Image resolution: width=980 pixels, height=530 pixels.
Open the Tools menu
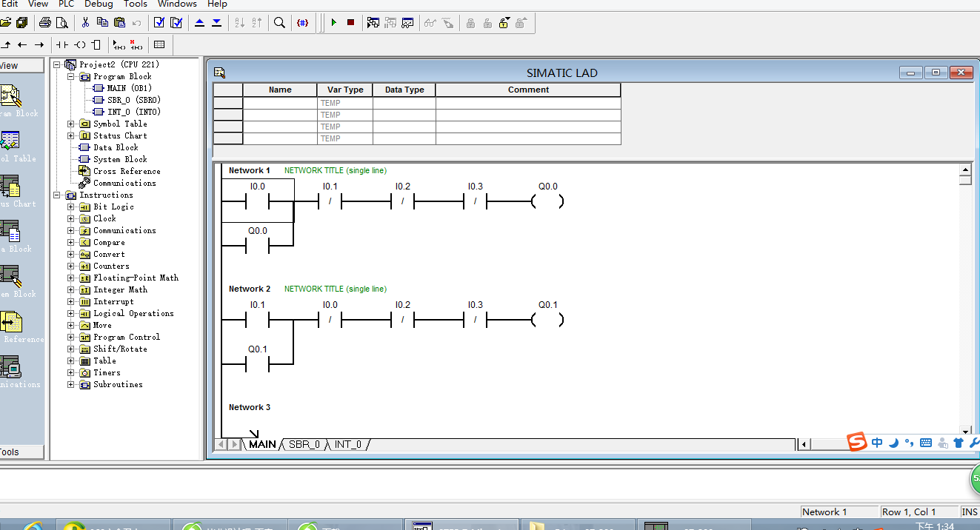136,4
